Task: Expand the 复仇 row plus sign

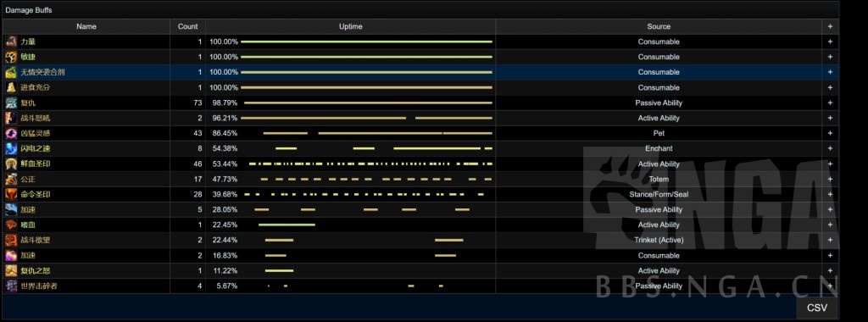Action: (830, 103)
